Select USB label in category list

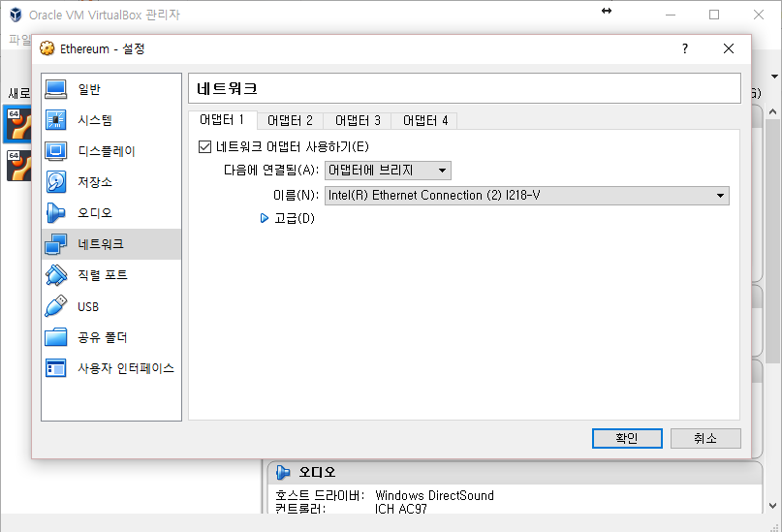tap(88, 306)
